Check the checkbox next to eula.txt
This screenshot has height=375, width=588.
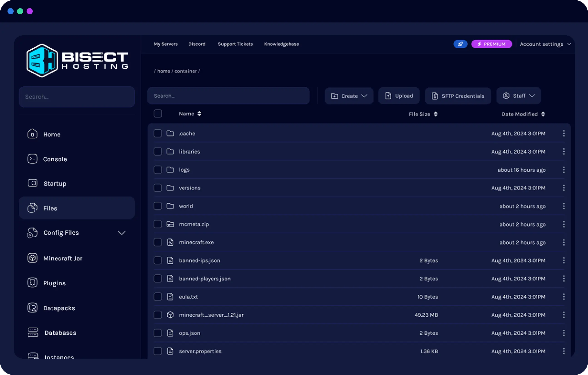(x=158, y=297)
